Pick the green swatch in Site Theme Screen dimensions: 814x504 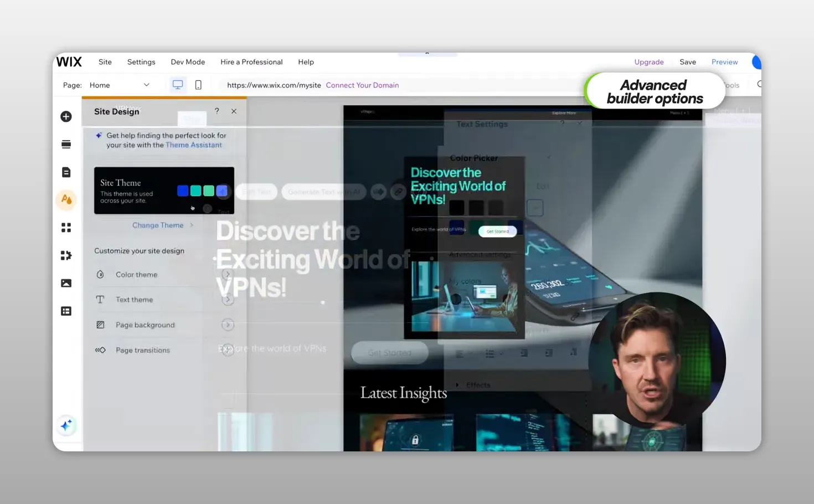(x=209, y=191)
